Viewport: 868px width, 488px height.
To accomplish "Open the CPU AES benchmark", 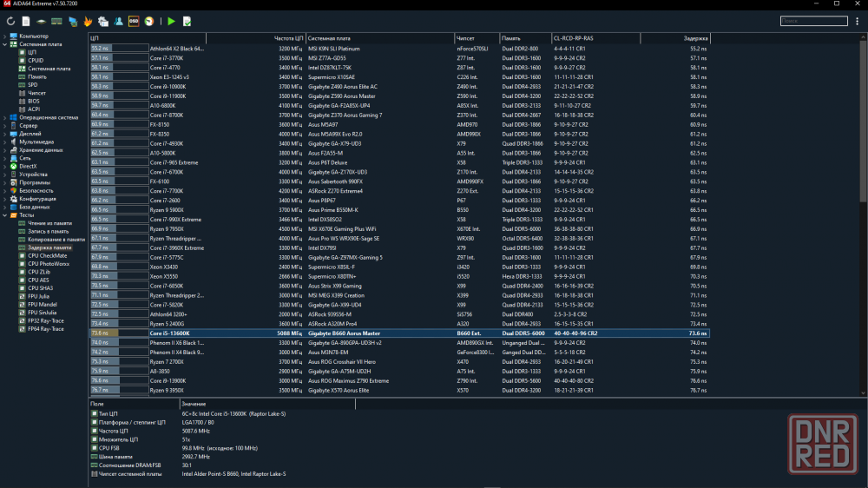I will (x=39, y=280).
